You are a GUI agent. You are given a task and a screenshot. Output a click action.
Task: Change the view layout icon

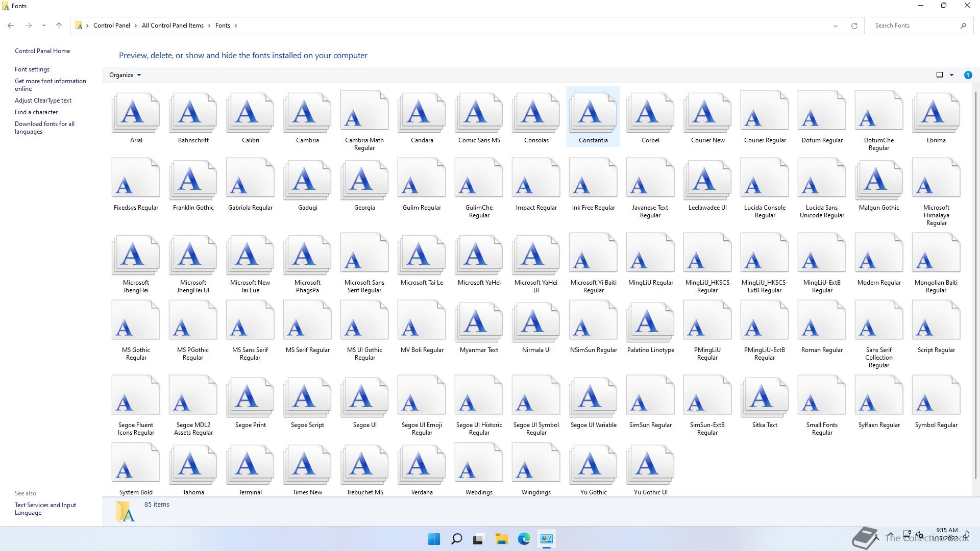[939, 75]
